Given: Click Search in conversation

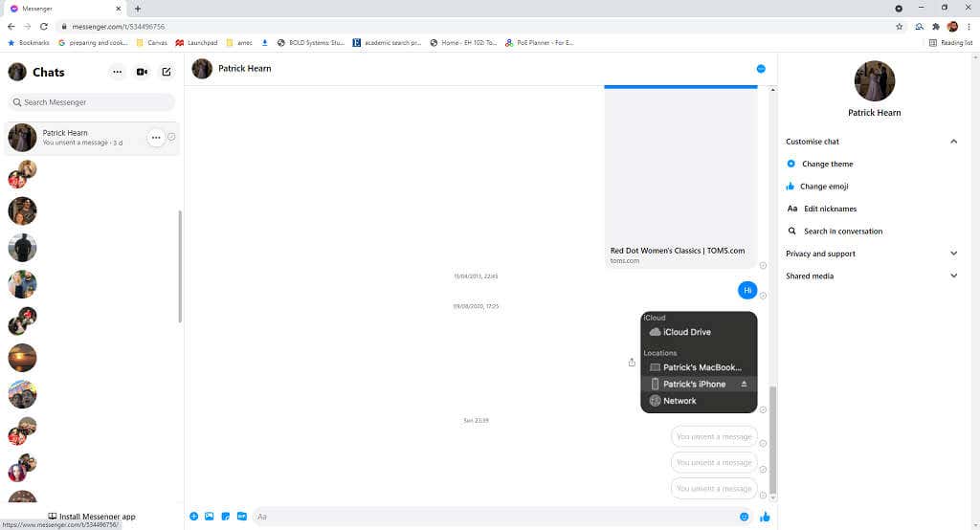Looking at the screenshot, I should [842, 231].
